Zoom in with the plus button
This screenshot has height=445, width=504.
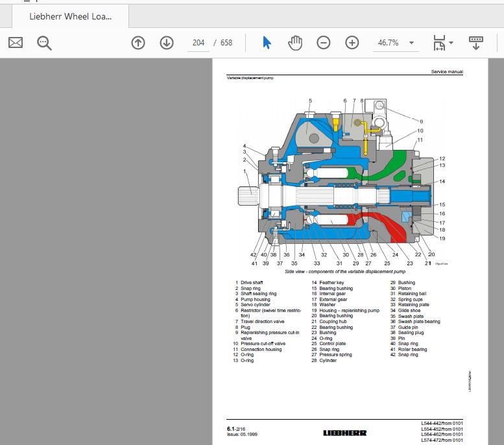click(352, 43)
